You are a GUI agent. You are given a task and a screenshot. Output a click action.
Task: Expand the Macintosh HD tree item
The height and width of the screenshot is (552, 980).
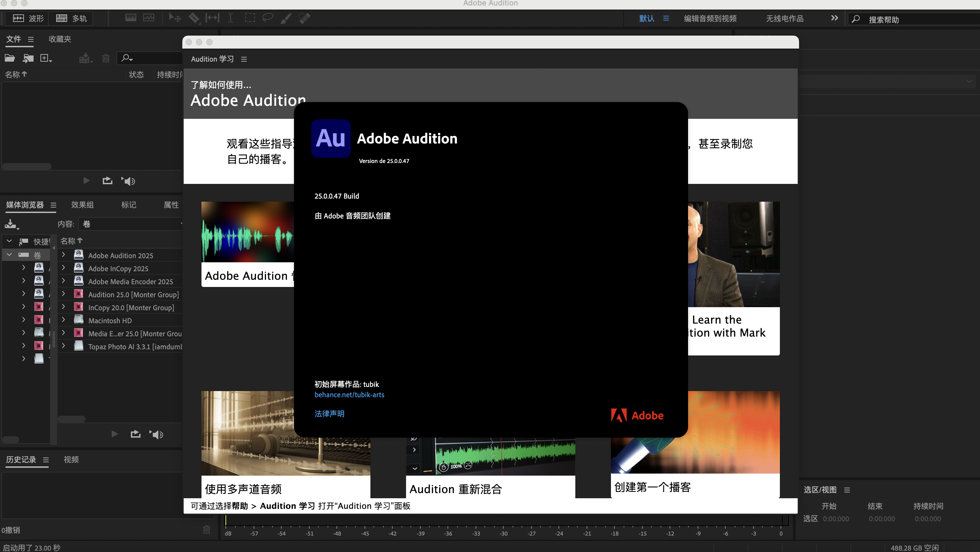click(63, 320)
